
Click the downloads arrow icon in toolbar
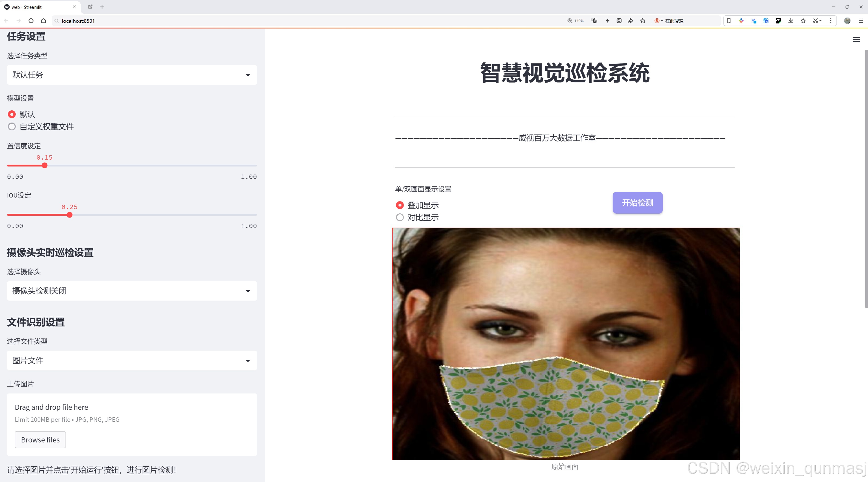pyautogui.click(x=791, y=21)
